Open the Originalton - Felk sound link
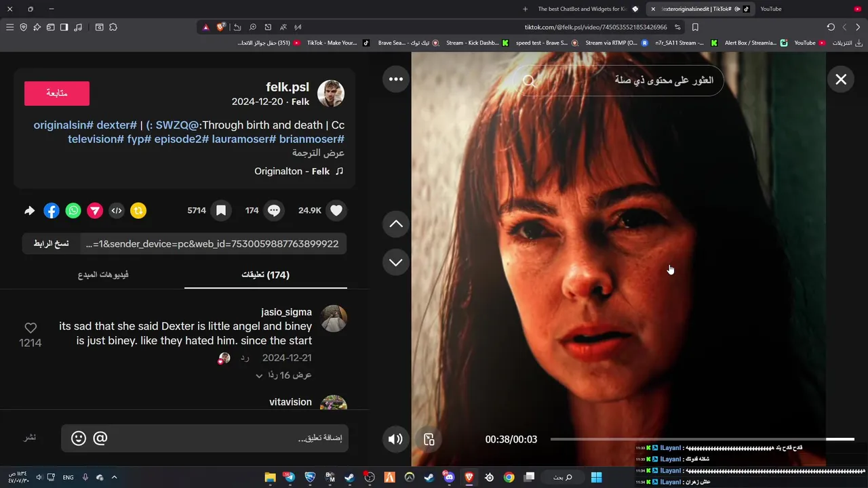This screenshot has height=488, width=868. pyautogui.click(x=299, y=171)
